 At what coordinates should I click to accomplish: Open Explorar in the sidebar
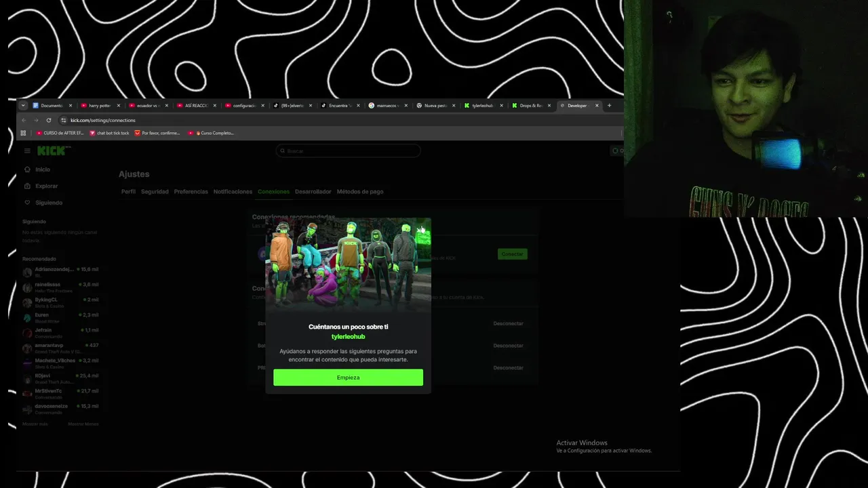point(47,186)
